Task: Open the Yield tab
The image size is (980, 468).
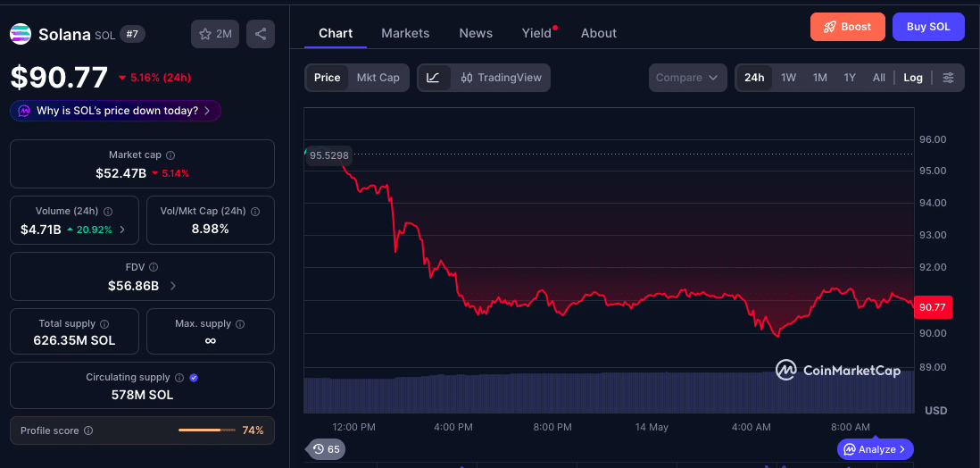Action: [537, 33]
